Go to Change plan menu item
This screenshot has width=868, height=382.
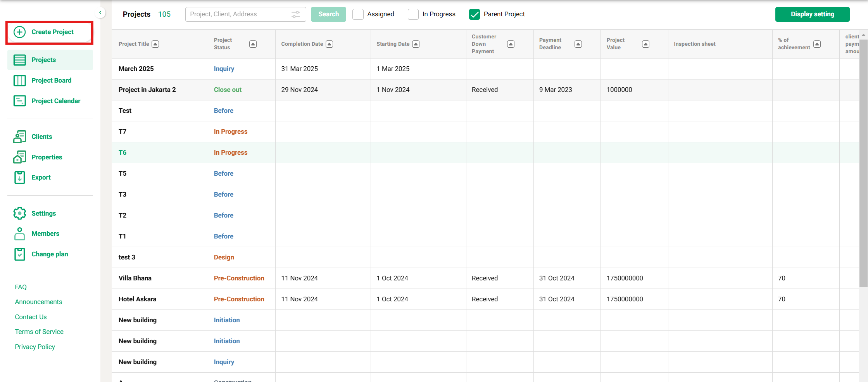[x=50, y=254]
